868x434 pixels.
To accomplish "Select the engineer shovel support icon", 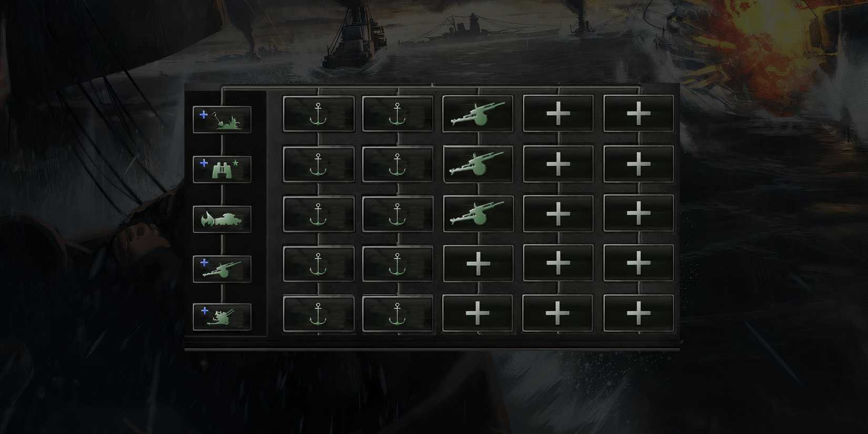I will 222,119.
